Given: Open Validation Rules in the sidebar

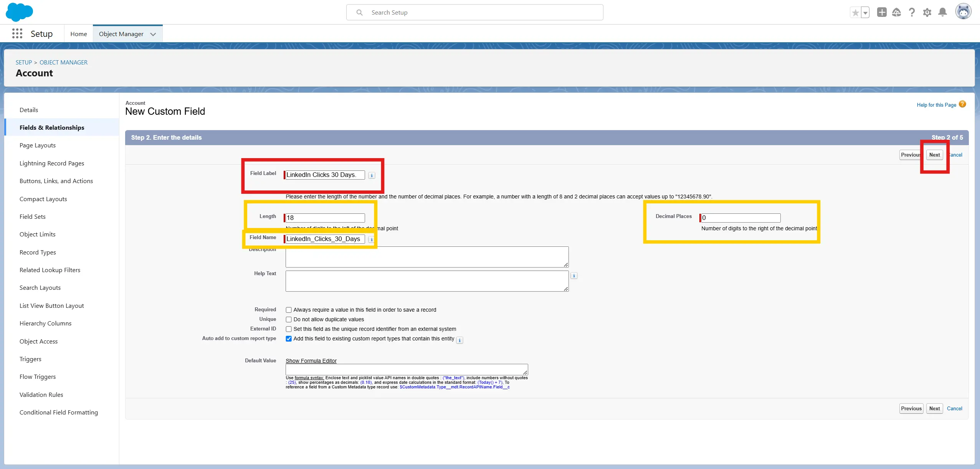Looking at the screenshot, I should (41, 395).
